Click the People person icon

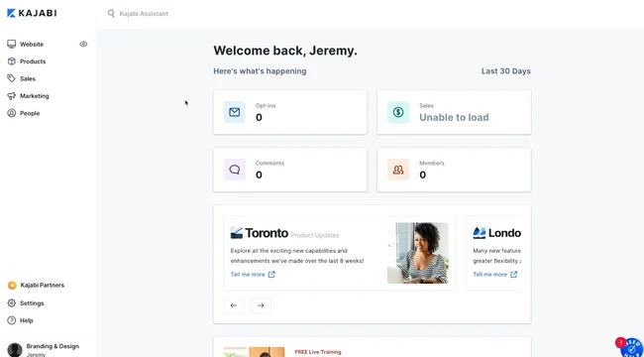pyautogui.click(x=12, y=113)
